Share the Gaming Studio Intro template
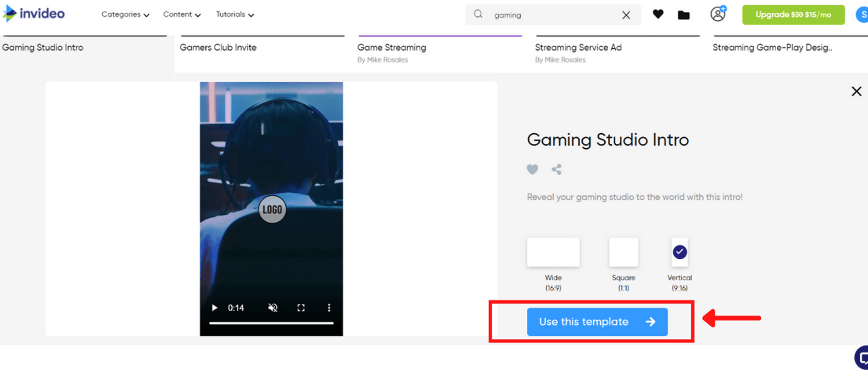The width and height of the screenshot is (868, 375). tap(556, 169)
